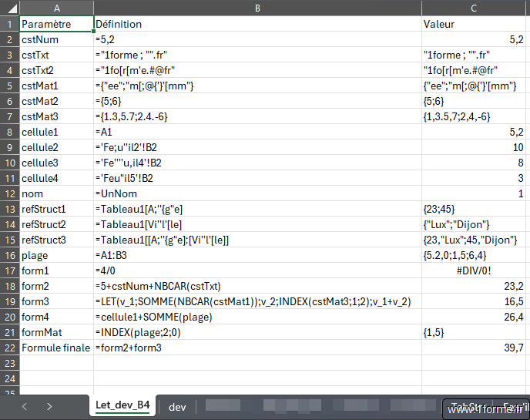The image size is (530, 420).
Task: Click the select-all corner triangle
Action: [9, 8]
